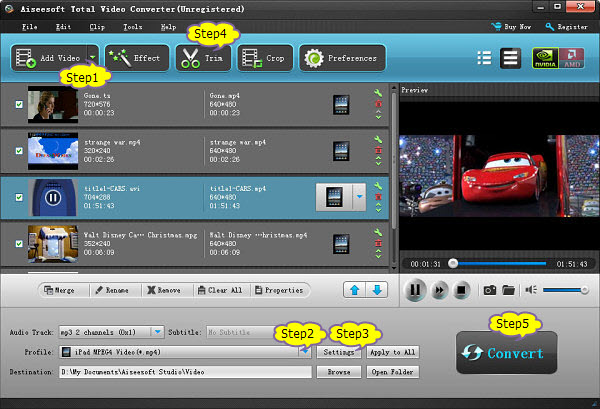Click the title1-CARS.avi pause thumbnail
600x409 pixels.
[53, 197]
